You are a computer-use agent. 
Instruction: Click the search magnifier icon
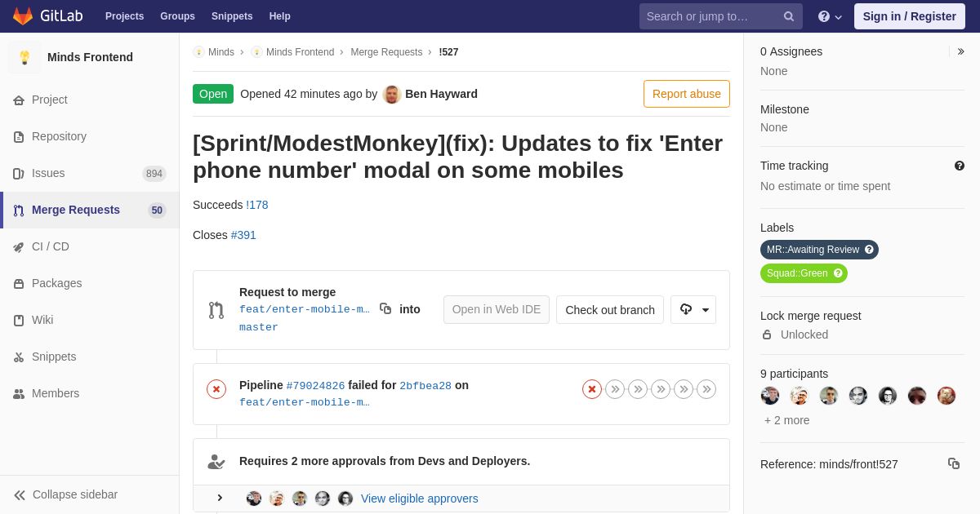point(789,16)
